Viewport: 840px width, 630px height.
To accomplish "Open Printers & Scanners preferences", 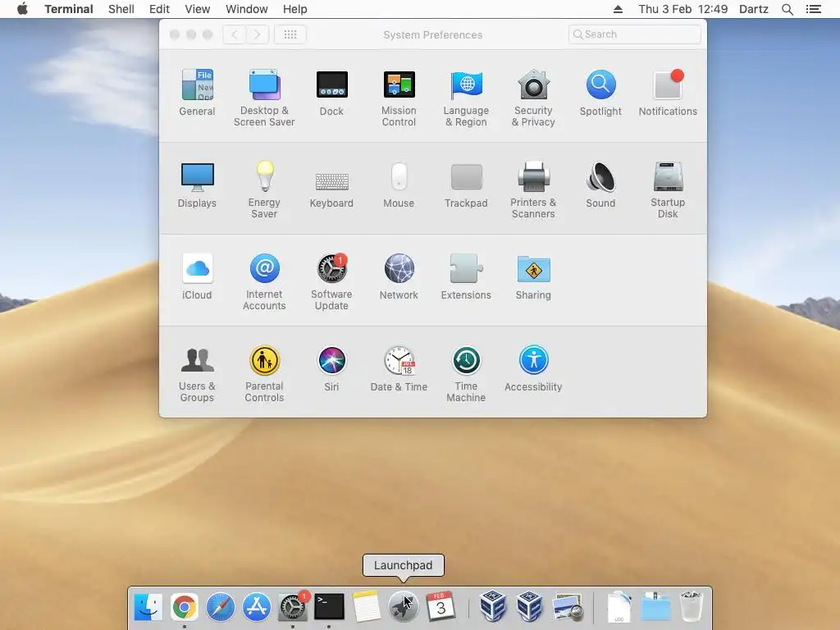I will (533, 190).
